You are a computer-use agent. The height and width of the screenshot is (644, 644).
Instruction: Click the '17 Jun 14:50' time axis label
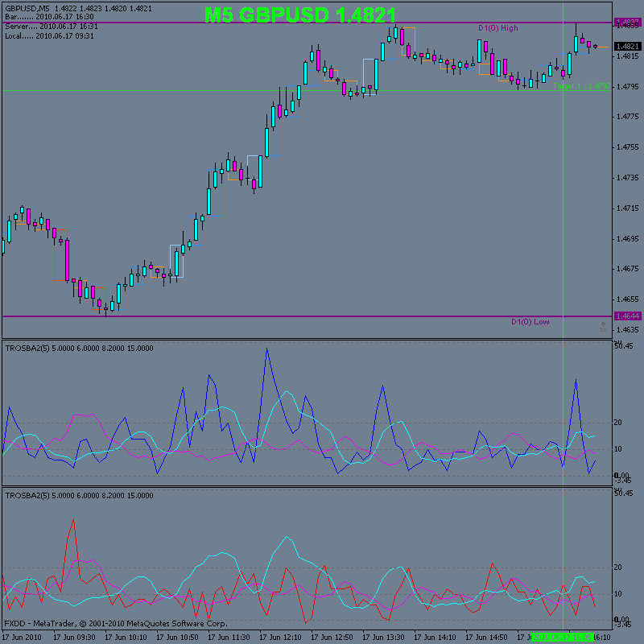[487, 637]
